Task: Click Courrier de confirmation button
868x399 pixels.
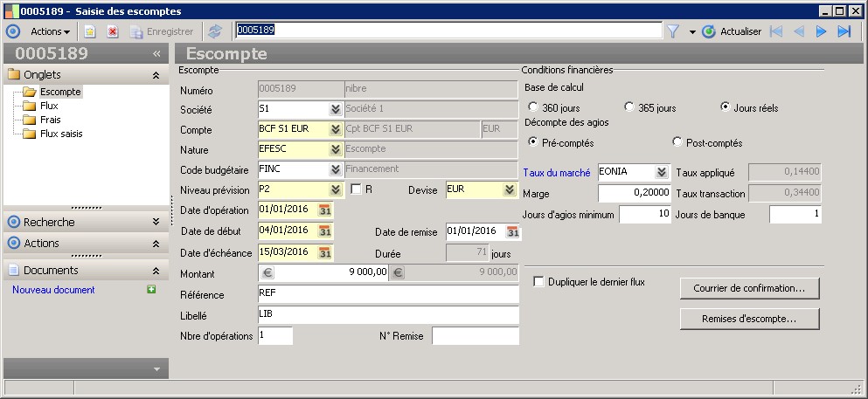Action: [749, 288]
